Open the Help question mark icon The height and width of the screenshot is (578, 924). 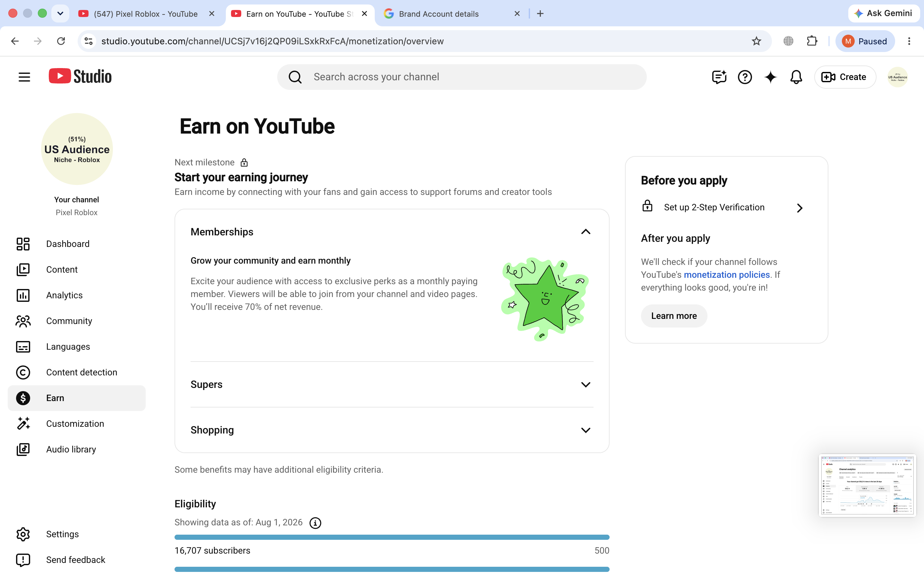[x=745, y=77]
